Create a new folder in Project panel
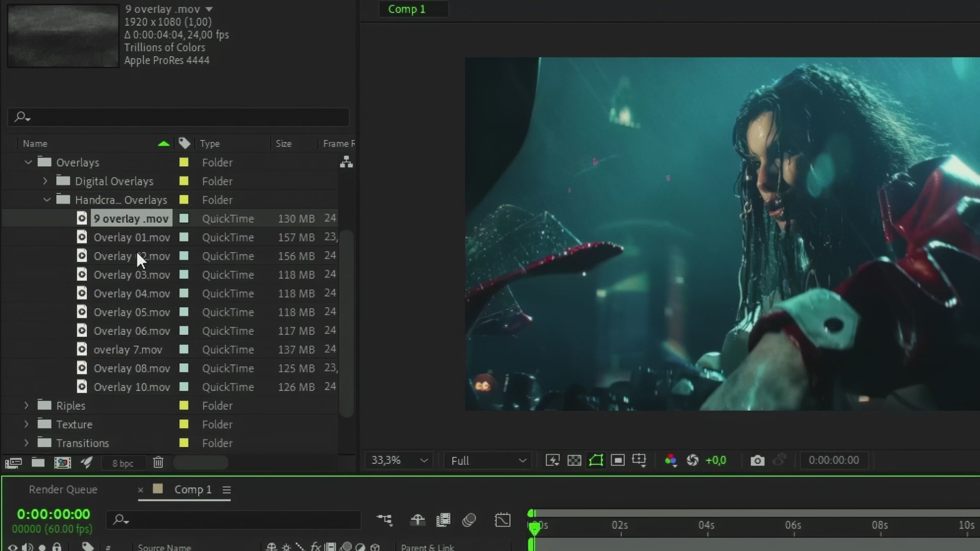The width and height of the screenshot is (980, 551). 38,463
